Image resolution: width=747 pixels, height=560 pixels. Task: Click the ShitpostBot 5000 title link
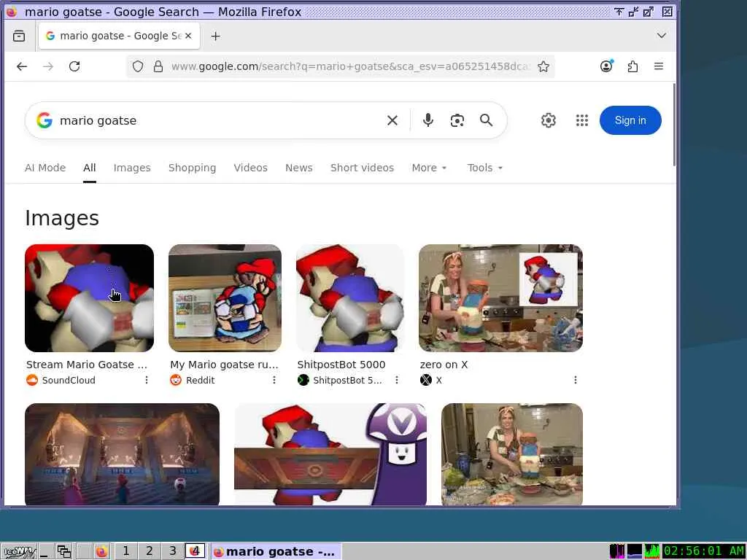point(341,365)
